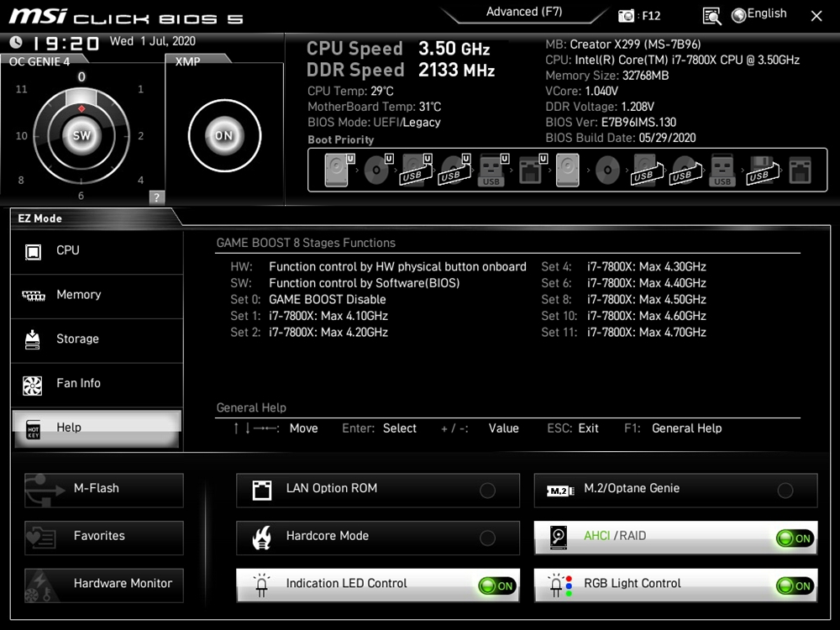
Task: Enable the LAN Option ROM radio toggle
Action: tap(487, 491)
